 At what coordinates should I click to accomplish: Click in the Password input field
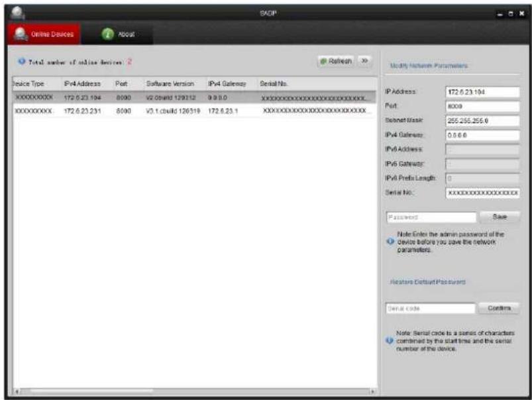click(x=431, y=217)
